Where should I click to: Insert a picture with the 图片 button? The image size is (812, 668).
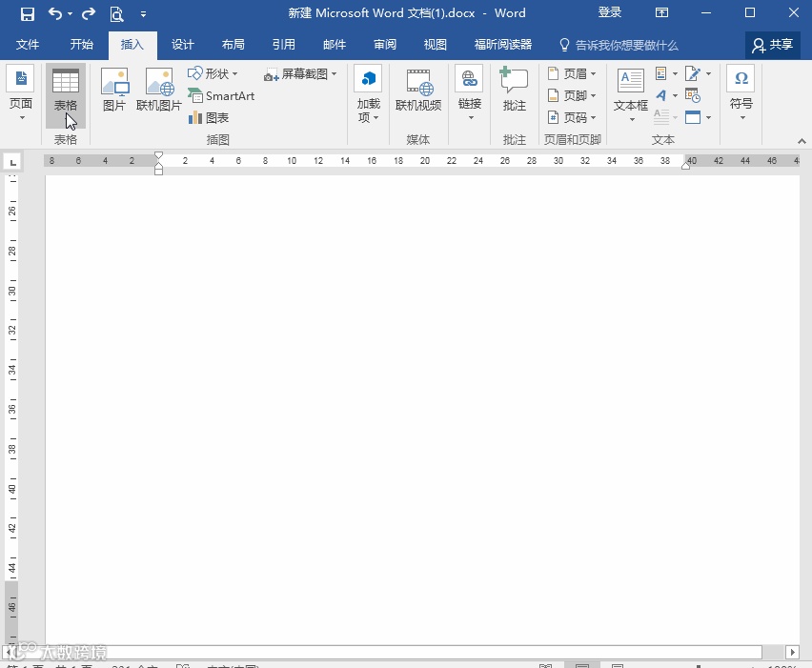tap(114, 91)
